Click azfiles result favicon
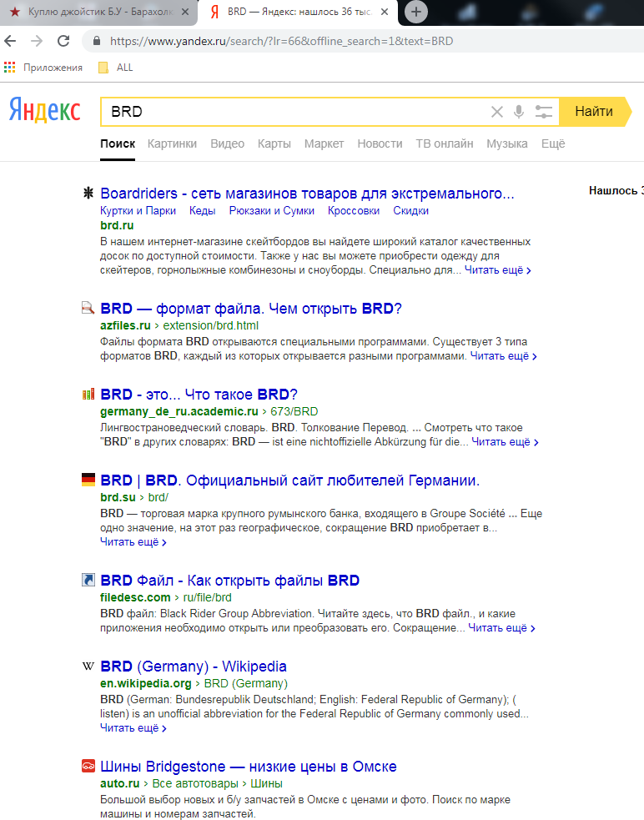 tap(88, 308)
